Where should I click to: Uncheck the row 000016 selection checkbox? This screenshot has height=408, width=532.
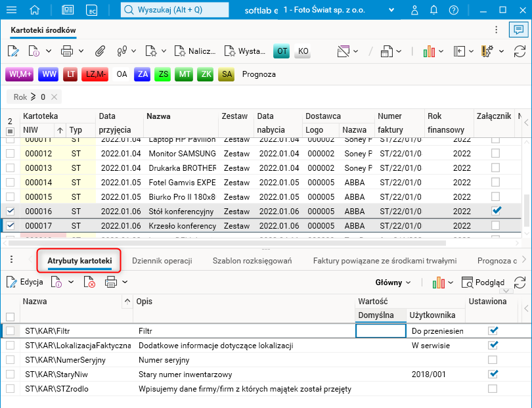point(10,211)
